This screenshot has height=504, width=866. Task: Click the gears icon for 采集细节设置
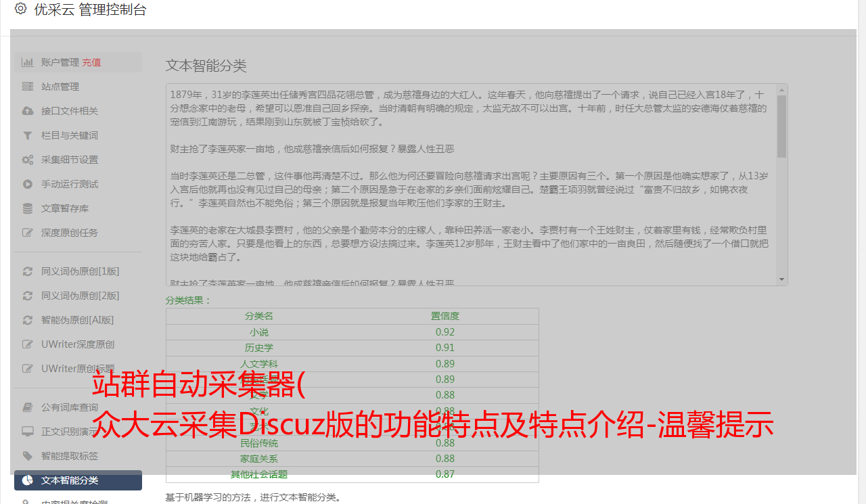coord(28,160)
